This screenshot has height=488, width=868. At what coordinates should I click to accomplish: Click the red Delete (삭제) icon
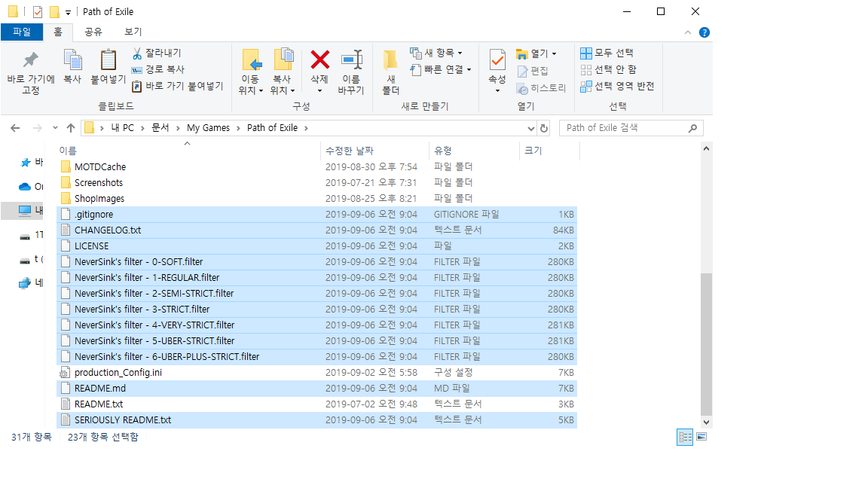click(319, 59)
